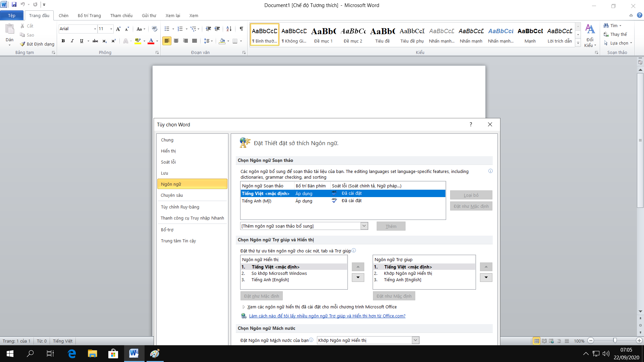
Task: Toggle underline formatting
Action: [82, 41]
